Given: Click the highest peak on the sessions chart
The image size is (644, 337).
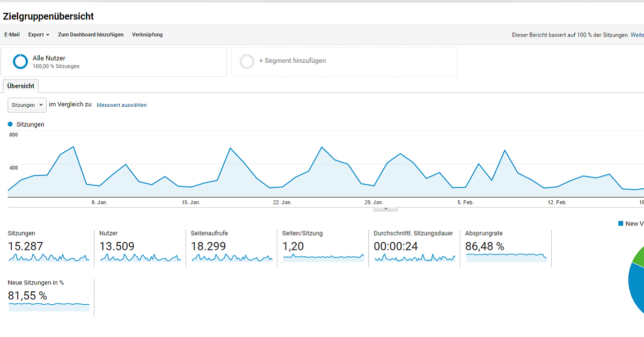Looking at the screenshot, I should pos(72,146).
